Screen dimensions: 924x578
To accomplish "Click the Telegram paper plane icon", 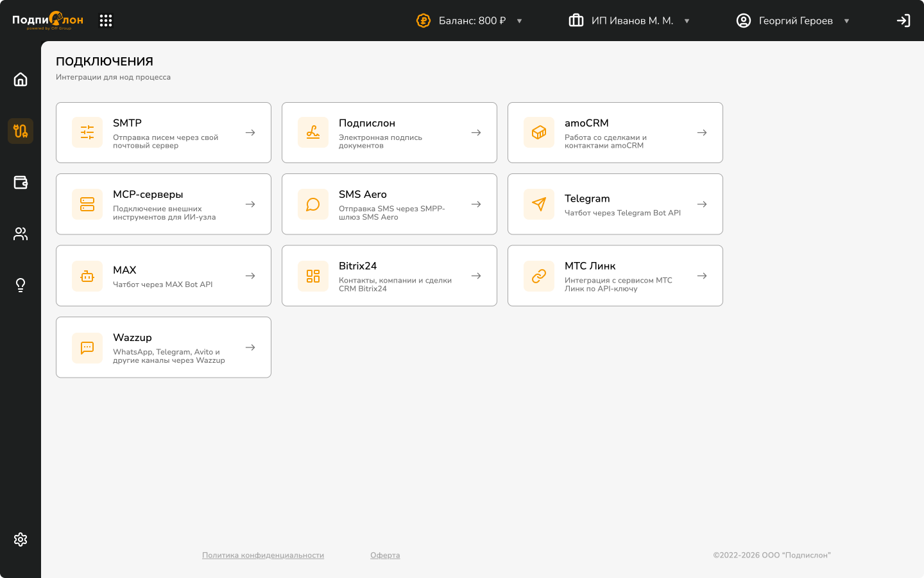I will (x=539, y=204).
